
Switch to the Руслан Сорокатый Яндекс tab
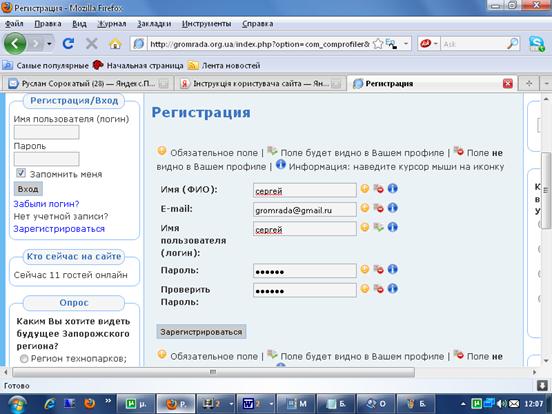tap(88, 83)
